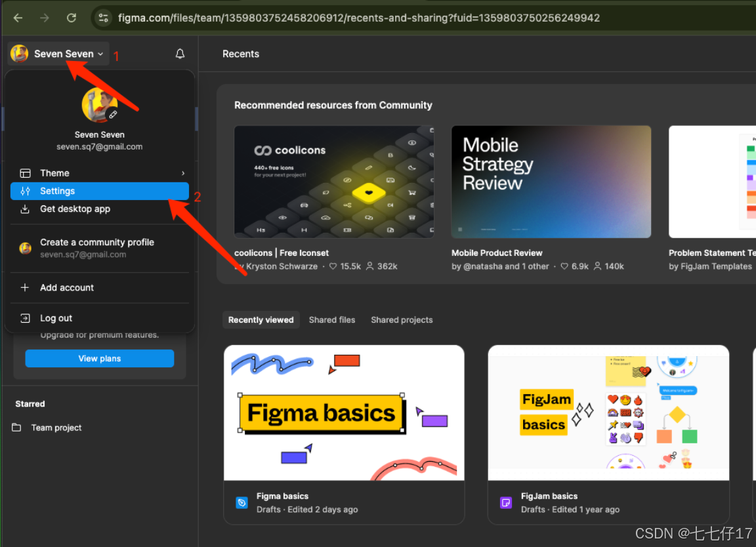Screen dimensions: 756x547
Task: Switch to the Shared files tab
Action: (331, 320)
